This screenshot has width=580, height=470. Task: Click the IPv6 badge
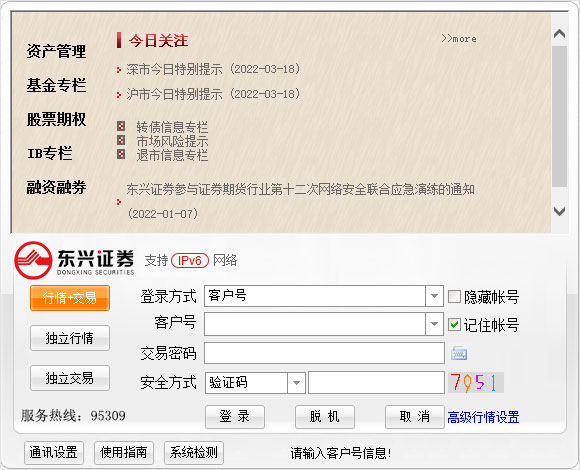point(190,261)
